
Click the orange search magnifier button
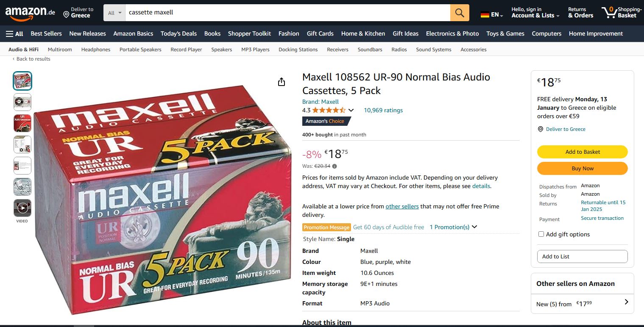pyautogui.click(x=460, y=13)
